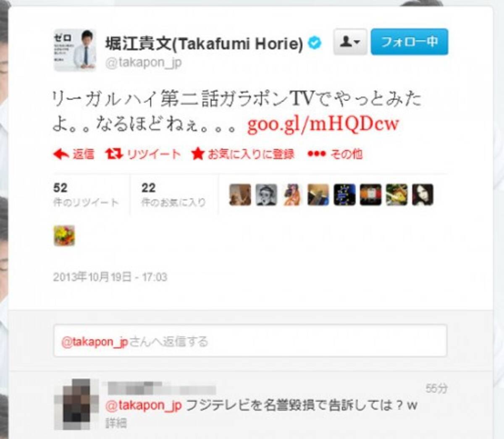Expand 詳細 details on the reply

coord(115,422)
